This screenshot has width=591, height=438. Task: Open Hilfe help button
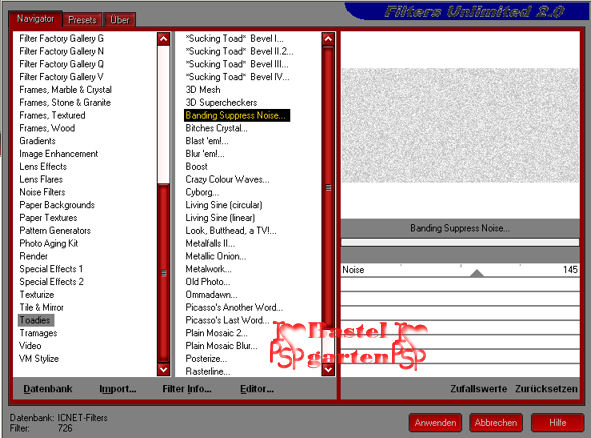(x=557, y=423)
